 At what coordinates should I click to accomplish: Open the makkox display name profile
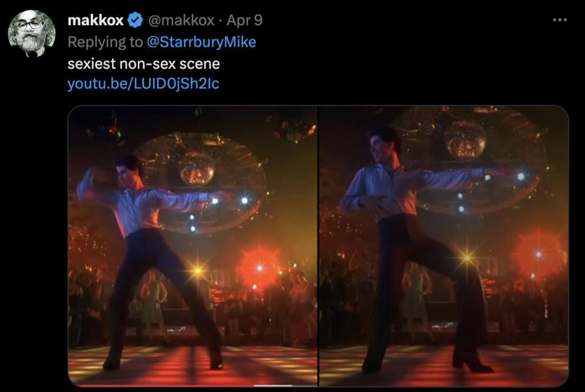pyautogui.click(x=95, y=20)
